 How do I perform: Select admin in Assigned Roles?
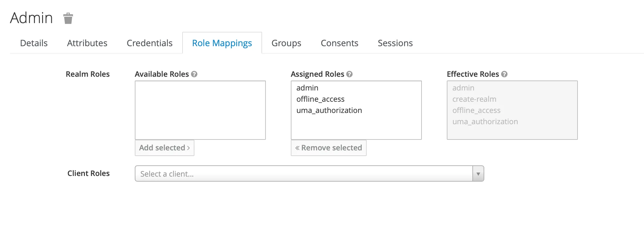click(x=307, y=88)
